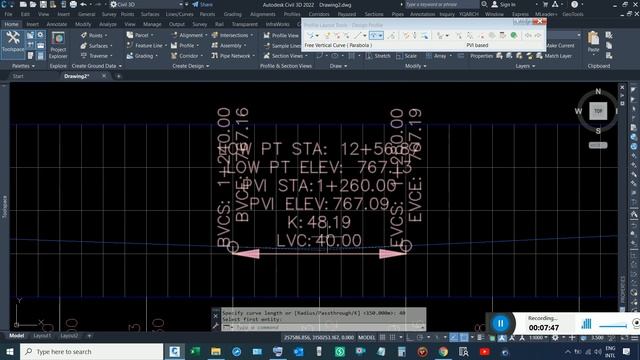Open the Profile View tool

282,36
